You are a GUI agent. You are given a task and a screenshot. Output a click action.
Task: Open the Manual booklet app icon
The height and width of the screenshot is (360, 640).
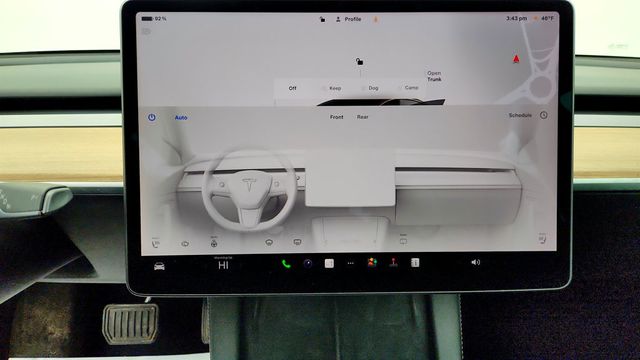point(415,262)
